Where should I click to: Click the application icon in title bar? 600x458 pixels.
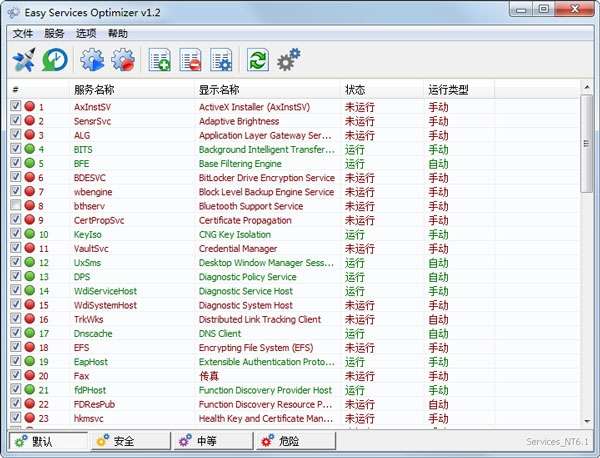[x=13, y=13]
